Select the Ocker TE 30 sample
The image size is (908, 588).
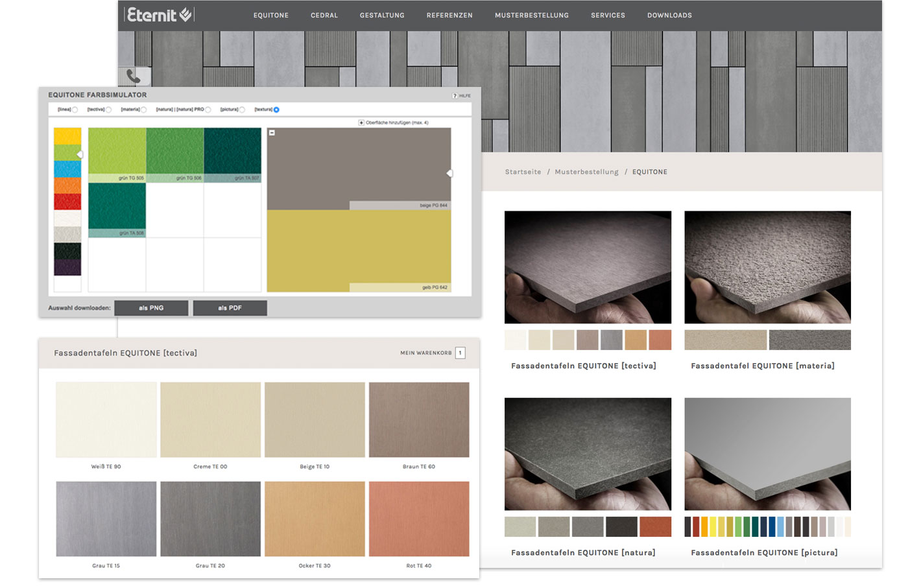tap(315, 519)
